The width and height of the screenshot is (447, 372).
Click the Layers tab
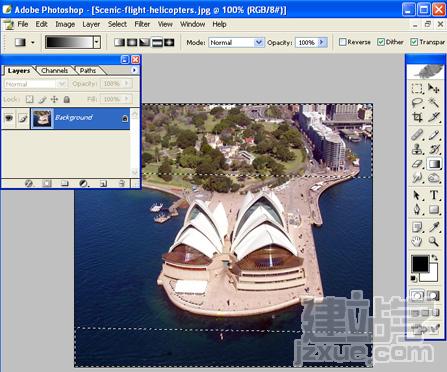(x=19, y=70)
